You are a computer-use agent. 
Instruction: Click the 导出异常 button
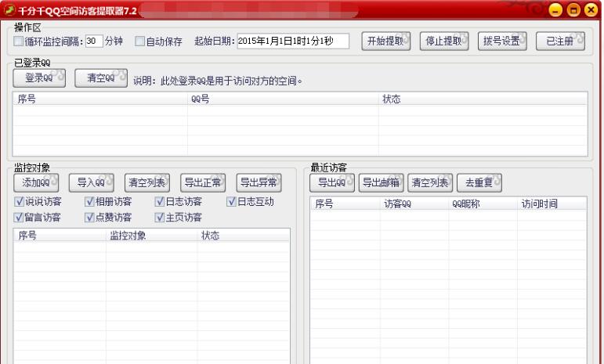coord(259,182)
